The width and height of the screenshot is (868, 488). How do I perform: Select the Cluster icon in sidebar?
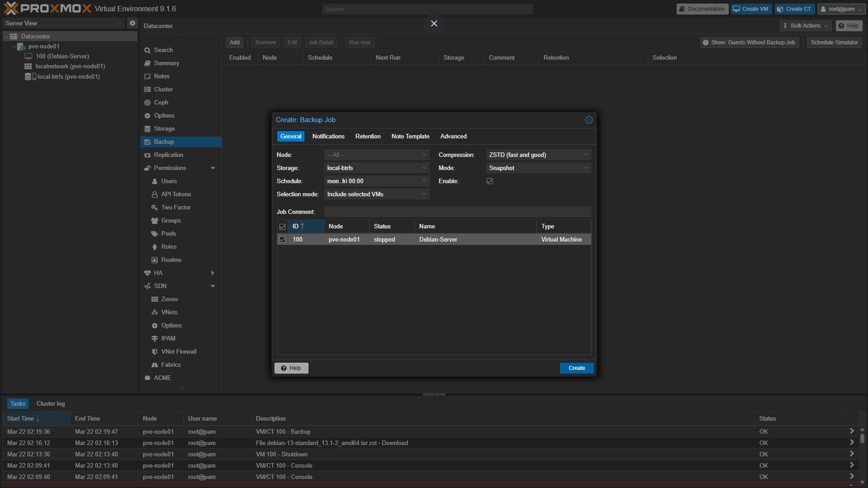(147, 90)
